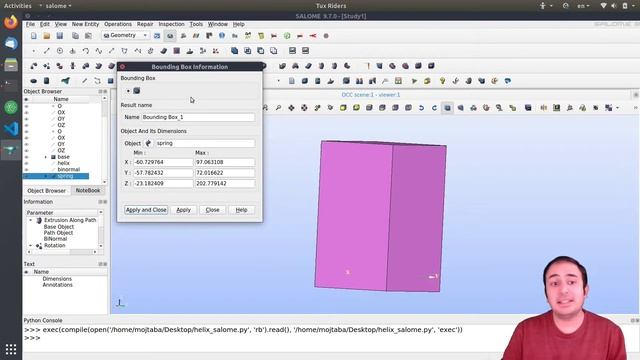640x360 pixels.
Task: Click the Object field containing spring
Action: 205,143
